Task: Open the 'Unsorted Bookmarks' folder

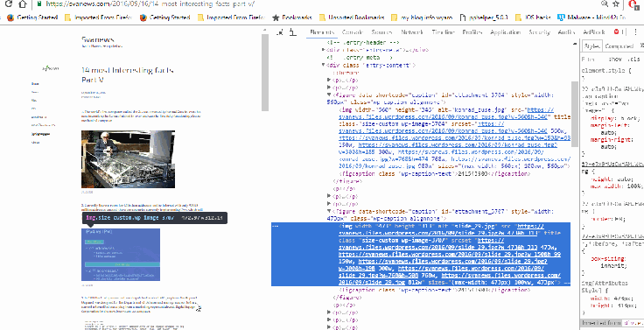Action: pyautogui.click(x=352, y=18)
